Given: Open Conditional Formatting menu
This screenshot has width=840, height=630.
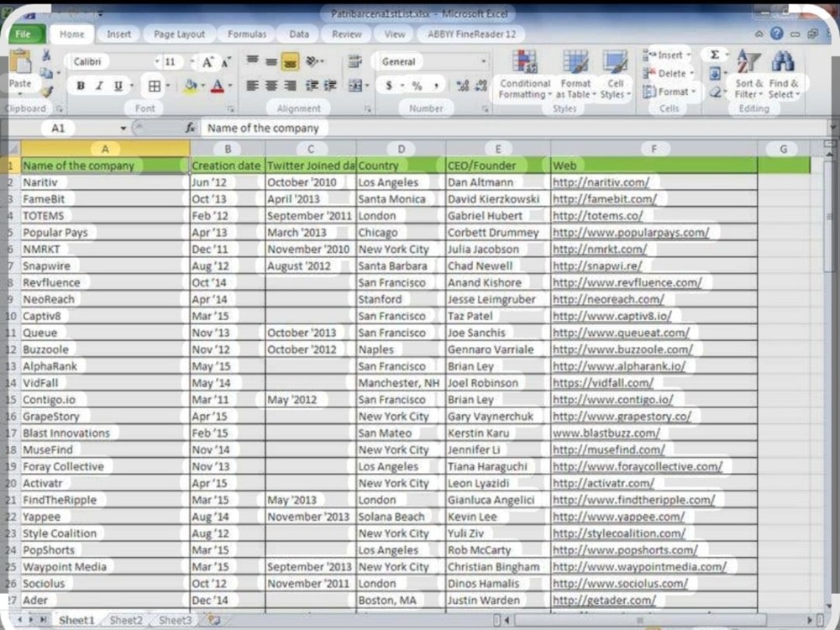Looking at the screenshot, I should click(524, 75).
